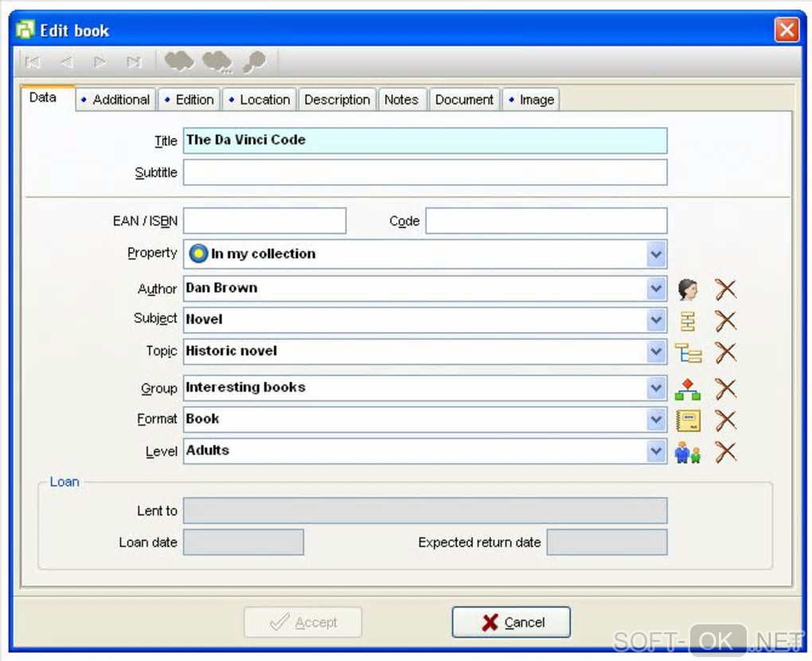Viewport: 812px width, 661px height.
Task: Click the first cloud toolbar icon
Action: click(x=179, y=61)
